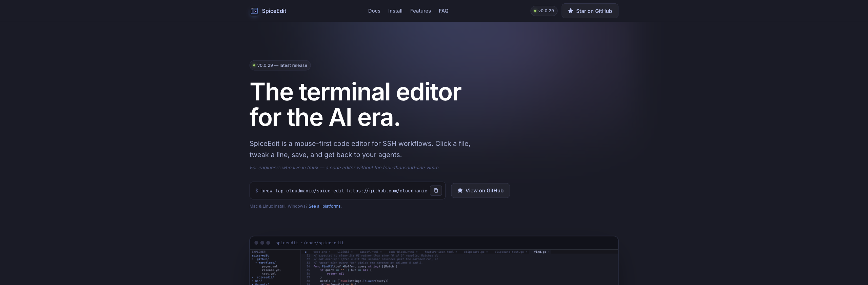
Task: Click the star icon in View on GitHub
Action: [460, 191]
